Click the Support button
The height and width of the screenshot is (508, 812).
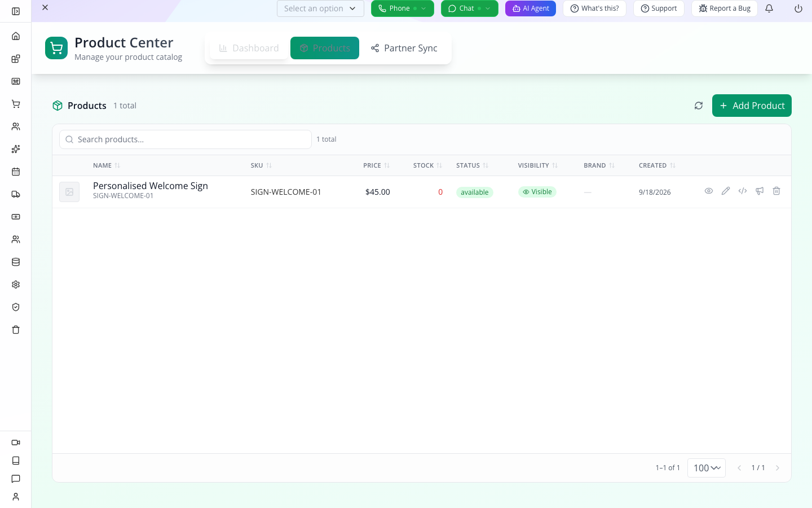pyautogui.click(x=659, y=8)
